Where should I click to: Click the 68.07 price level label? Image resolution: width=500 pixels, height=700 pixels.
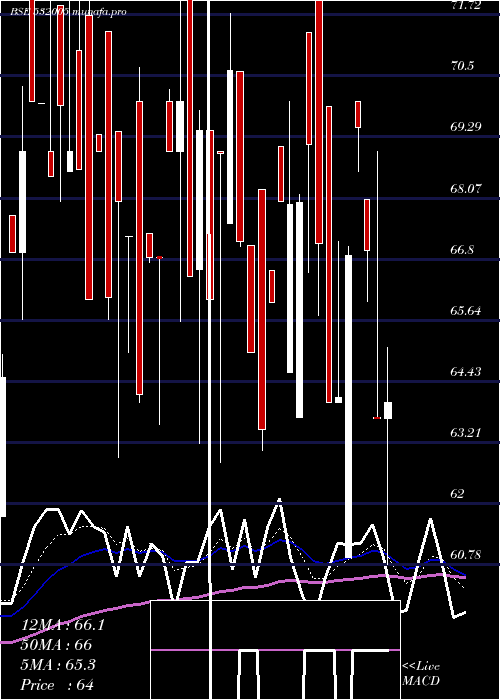tap(466, 188)
